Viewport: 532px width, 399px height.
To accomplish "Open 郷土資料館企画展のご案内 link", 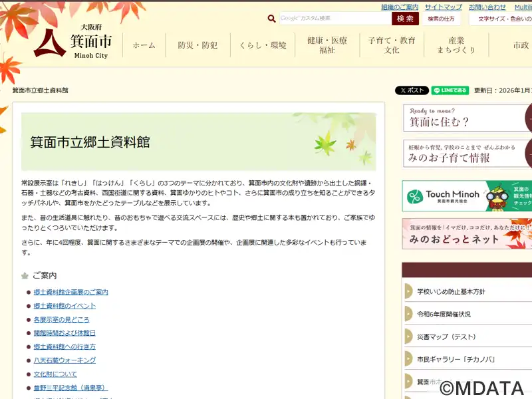I will pos(70,292).
